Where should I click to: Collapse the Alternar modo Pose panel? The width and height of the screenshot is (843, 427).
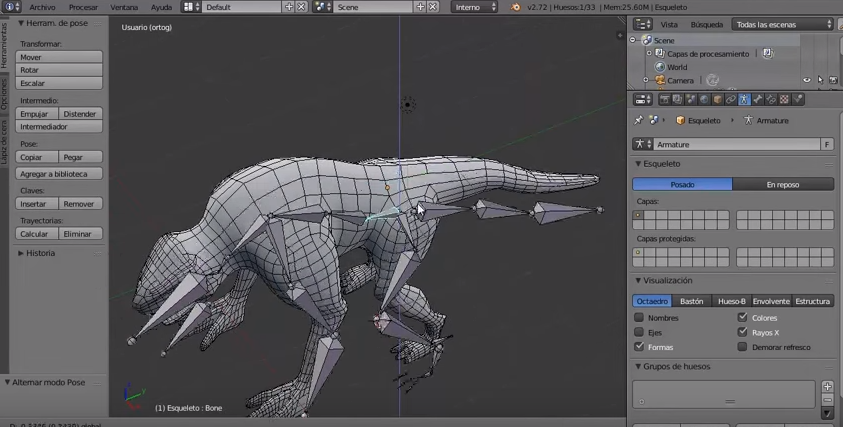click(x=8, y=382)
